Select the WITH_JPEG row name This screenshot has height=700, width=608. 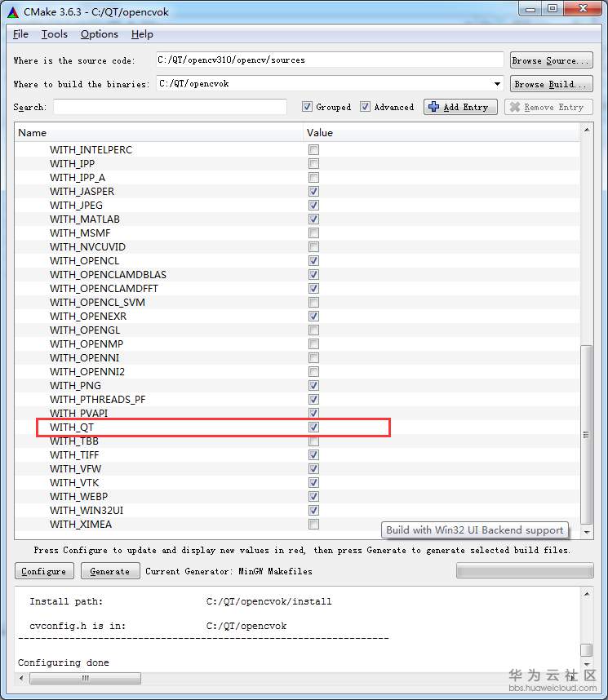[76, 206]
